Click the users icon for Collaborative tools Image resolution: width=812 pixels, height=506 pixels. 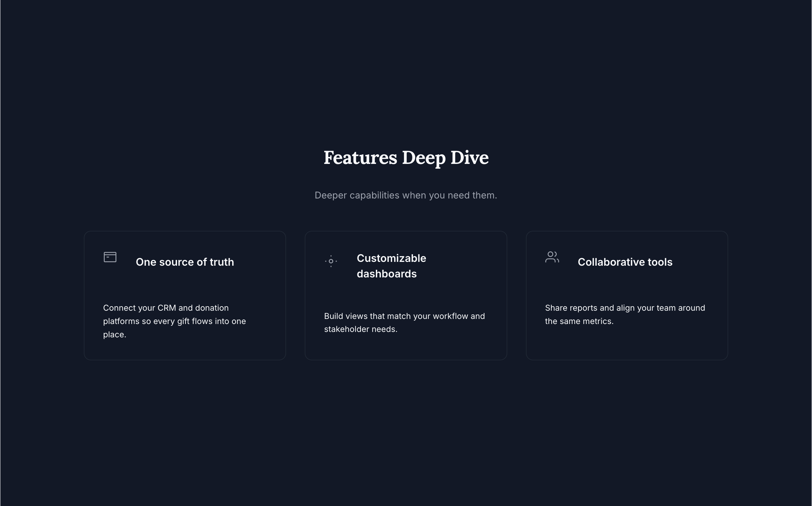pyautogui.click(x=552, y=257)
